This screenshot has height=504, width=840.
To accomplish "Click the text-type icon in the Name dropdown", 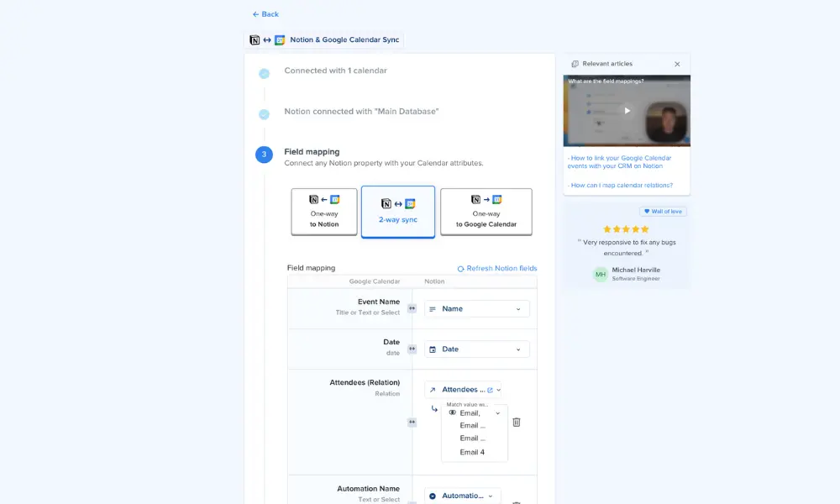I will point(433,309).
